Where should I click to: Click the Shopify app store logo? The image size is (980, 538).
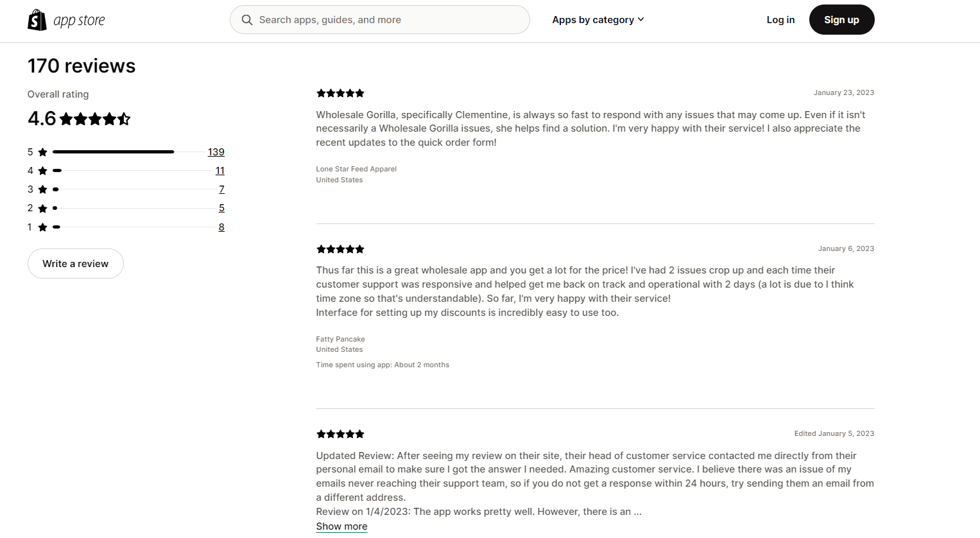(66, 20)
